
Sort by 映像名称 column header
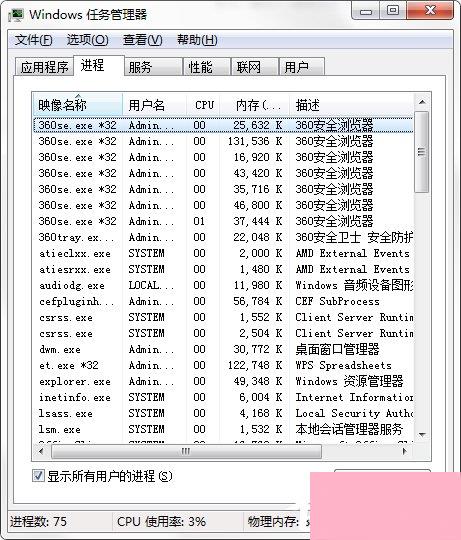78,105
